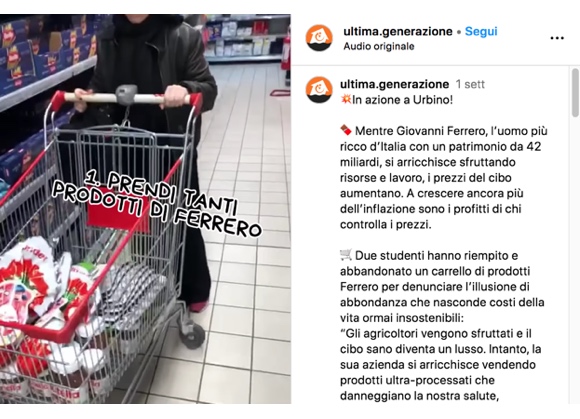Click the scrollbar track below the thumb
The image size is (580, 419).
click(x=575, y=261)
